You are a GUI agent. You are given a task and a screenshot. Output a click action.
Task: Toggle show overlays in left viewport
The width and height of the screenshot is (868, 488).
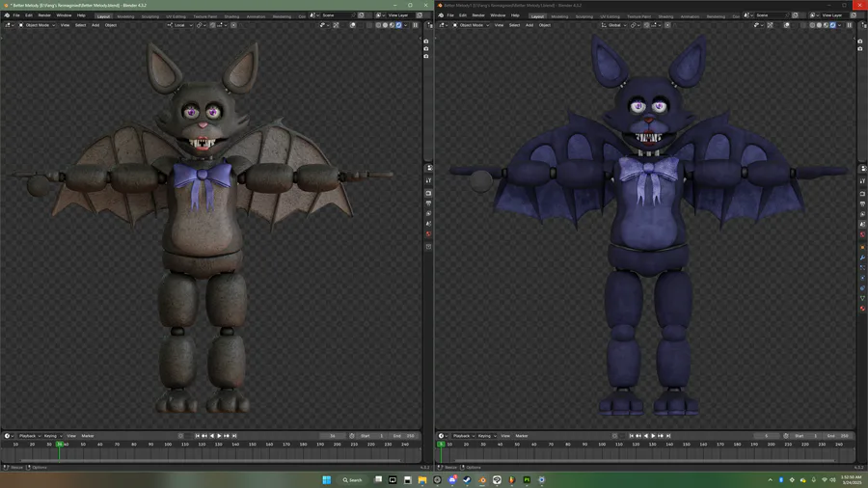(x=353, y=25)
